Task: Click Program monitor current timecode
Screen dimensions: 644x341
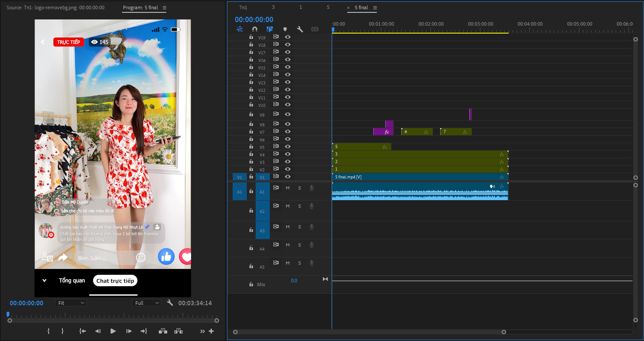Action: (x=27, y=303)
